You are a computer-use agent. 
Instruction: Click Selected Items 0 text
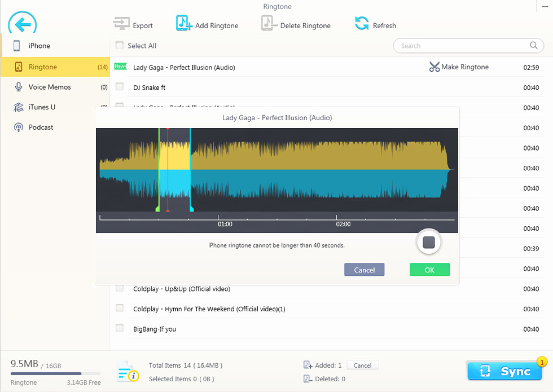181,379
